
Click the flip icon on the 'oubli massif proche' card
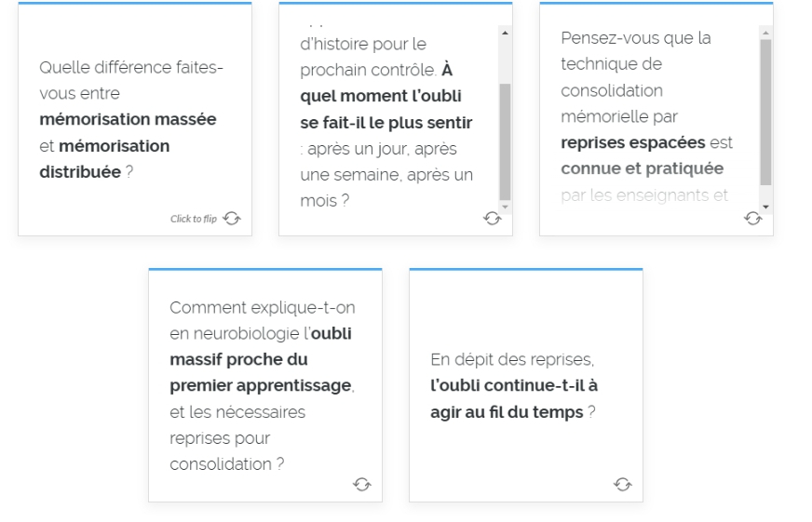pos(362,484)
